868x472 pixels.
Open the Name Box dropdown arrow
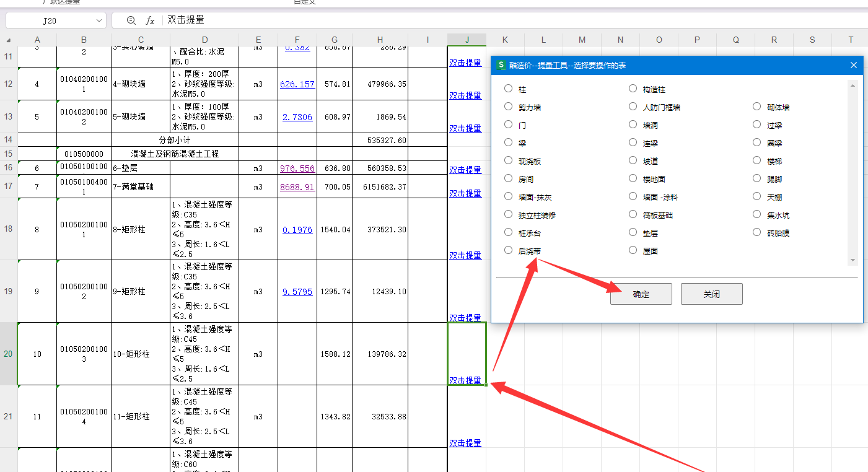pos(99,20)
